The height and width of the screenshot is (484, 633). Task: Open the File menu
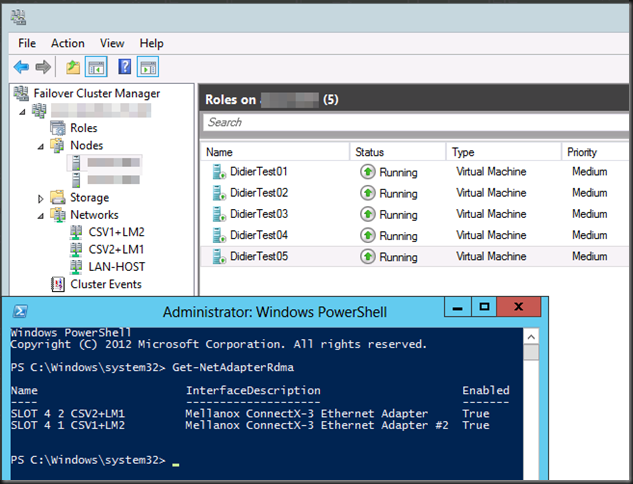pyautogui.click(x=27, y=43)
